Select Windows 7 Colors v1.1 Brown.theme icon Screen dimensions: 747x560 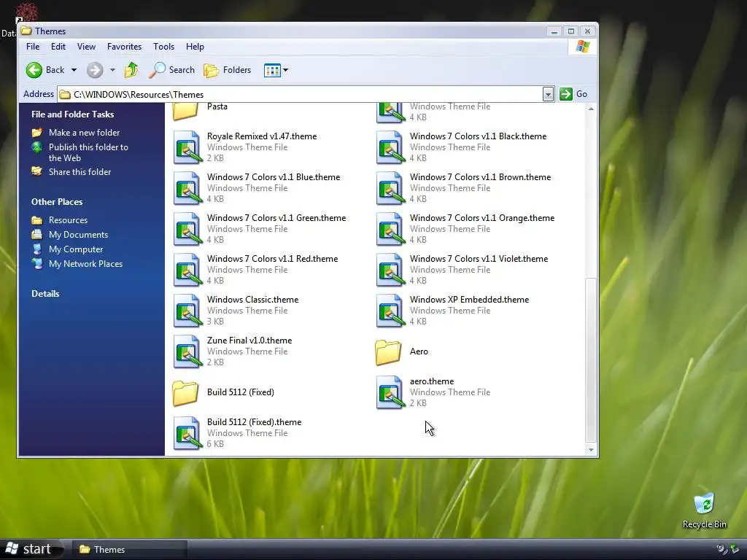point(390,189)
